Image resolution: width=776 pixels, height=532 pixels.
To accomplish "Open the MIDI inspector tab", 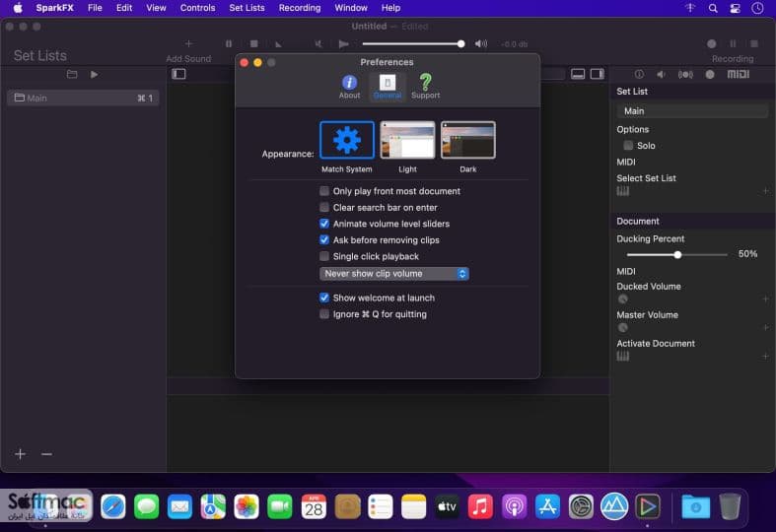I will pyautogui.click(x=739, y=74).
